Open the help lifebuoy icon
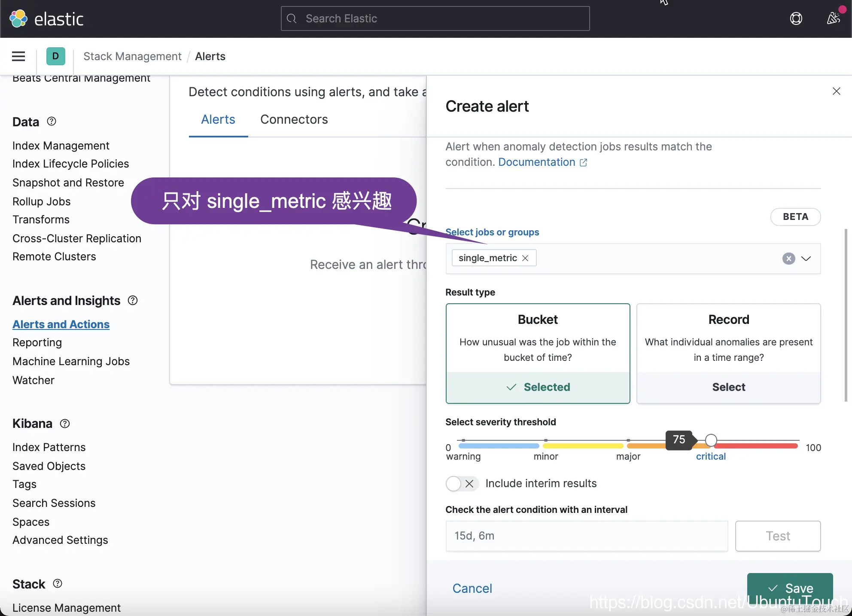Screen dimensions: 852x616 coord(796,19)
